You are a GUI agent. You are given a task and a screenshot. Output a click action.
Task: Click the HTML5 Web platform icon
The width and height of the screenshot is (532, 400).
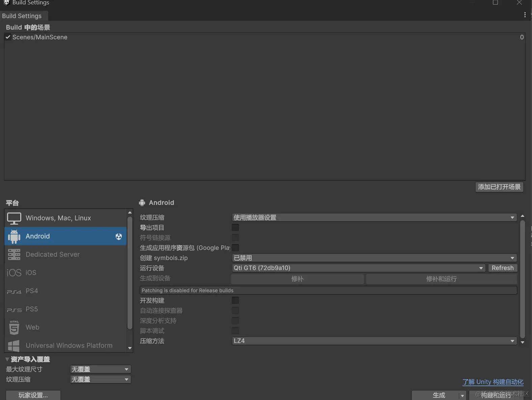click(x=14, y=327)
